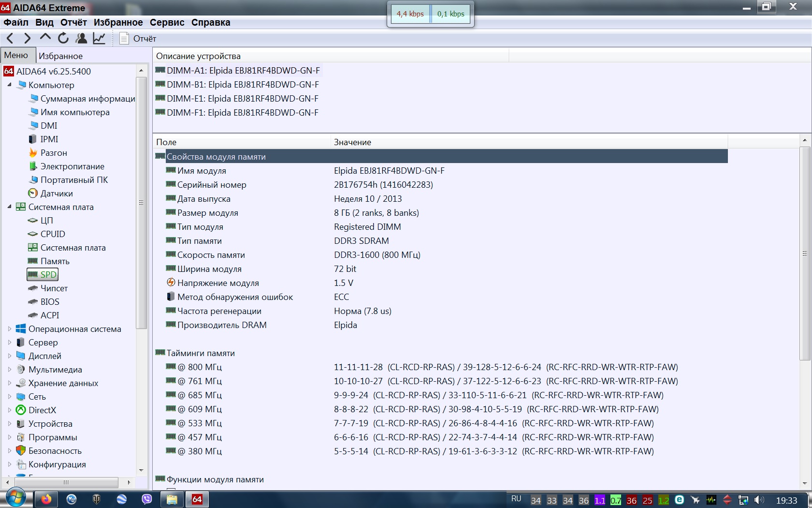This screenshot has width=812, height=508.
Task: Expand the Дисплей tree branch
Action: click(9, 356)
